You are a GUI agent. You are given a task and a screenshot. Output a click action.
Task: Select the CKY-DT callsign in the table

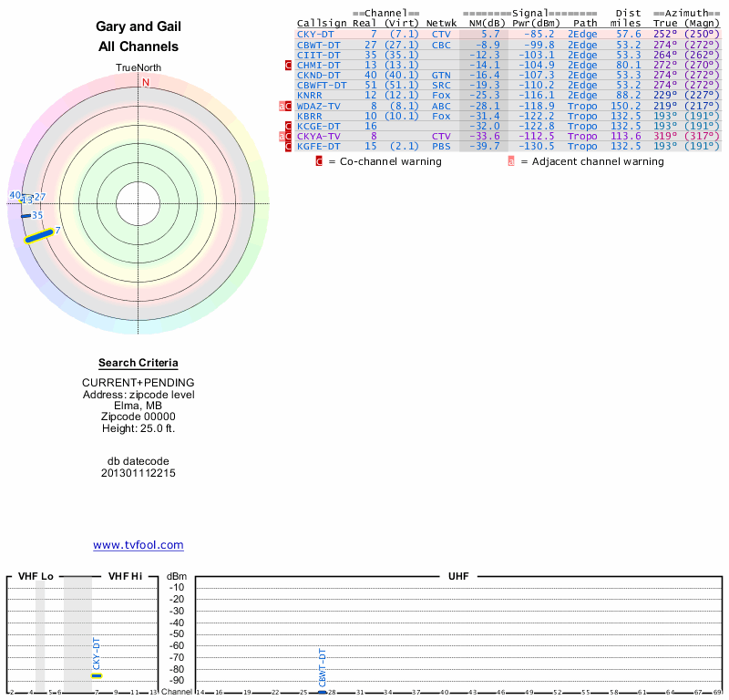pyautogui.click(x=315, y=34)
